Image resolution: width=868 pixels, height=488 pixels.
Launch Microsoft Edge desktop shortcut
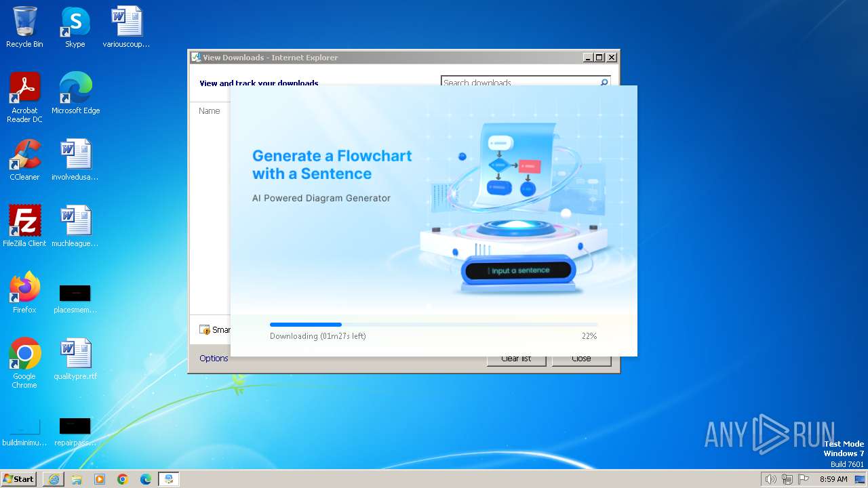coord(75,93)
